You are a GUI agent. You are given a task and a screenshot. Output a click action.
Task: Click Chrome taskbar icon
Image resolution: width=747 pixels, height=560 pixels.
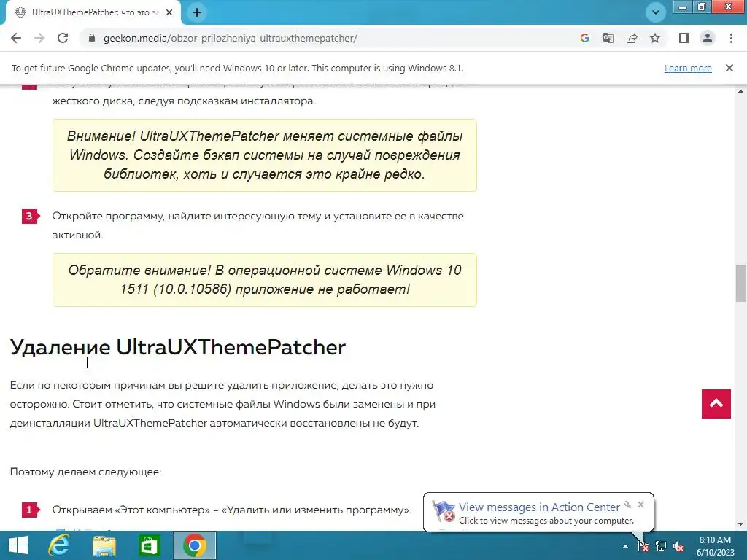pyautogui.click(x=194, y=545)
